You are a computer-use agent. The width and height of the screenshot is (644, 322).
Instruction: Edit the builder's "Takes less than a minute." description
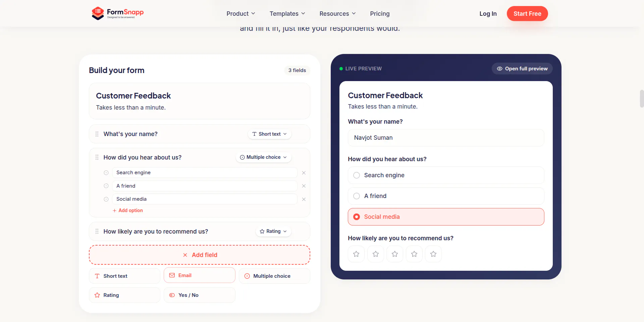tap(131, 108)
